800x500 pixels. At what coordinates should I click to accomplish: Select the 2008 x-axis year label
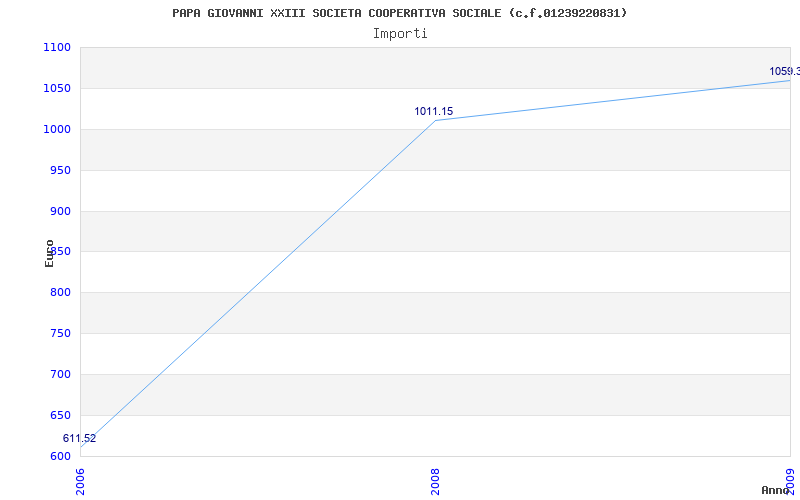coord(435,481)
